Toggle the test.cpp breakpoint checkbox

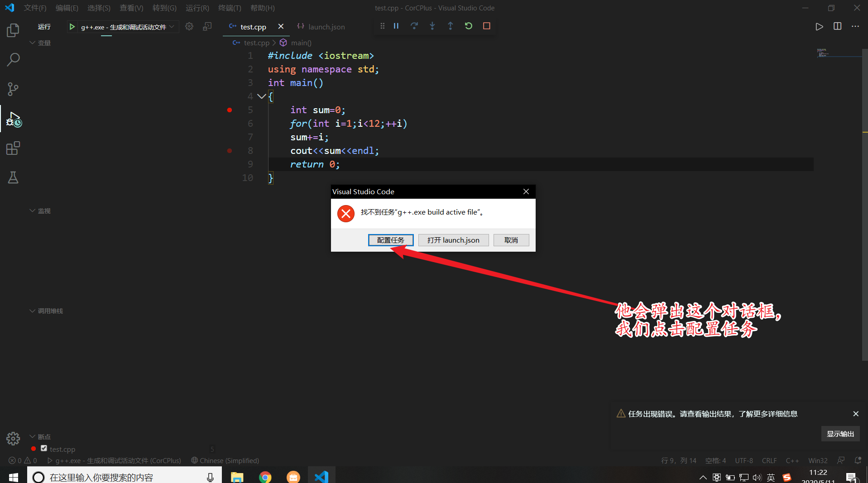[44, 448]
